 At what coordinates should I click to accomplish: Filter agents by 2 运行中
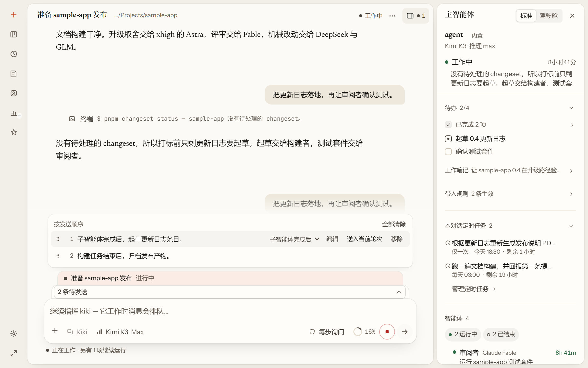[463, 334]
